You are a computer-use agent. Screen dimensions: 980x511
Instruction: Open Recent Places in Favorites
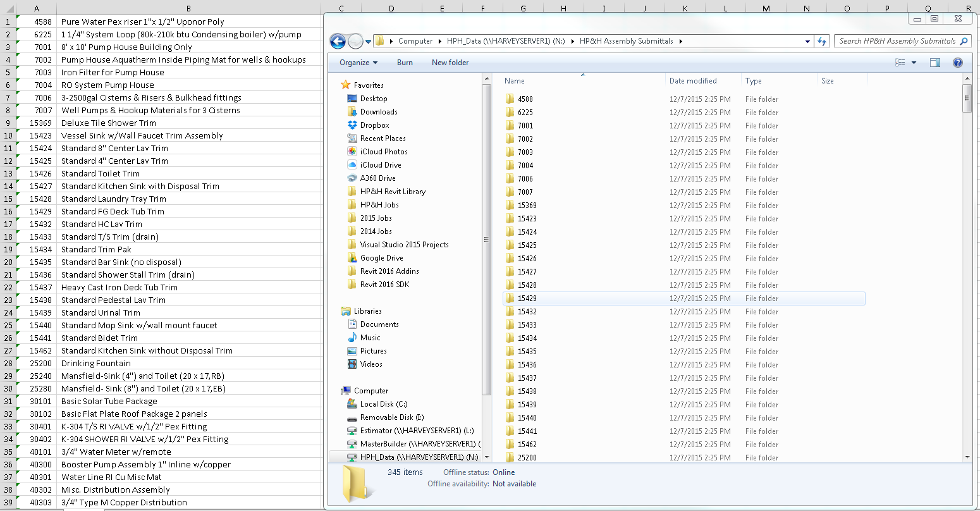(x=383, y=139)
